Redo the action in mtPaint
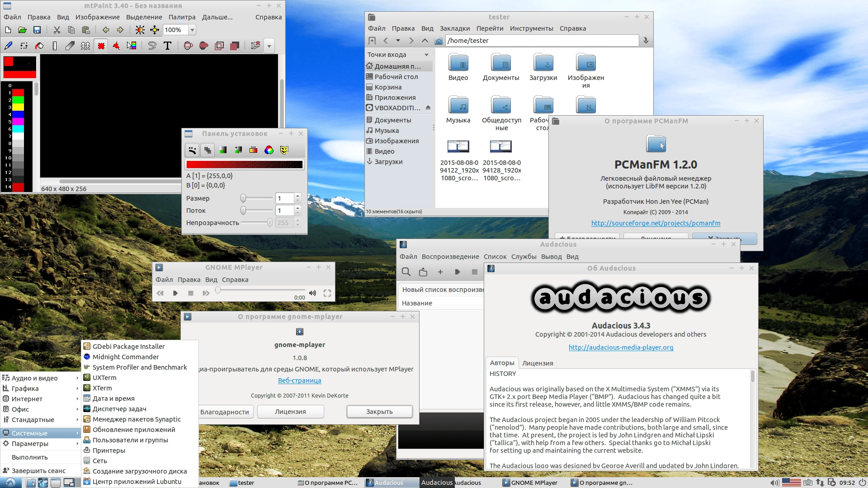Image resolution: width=868 pixels, height=488 pixels. [x=120, y=30]
